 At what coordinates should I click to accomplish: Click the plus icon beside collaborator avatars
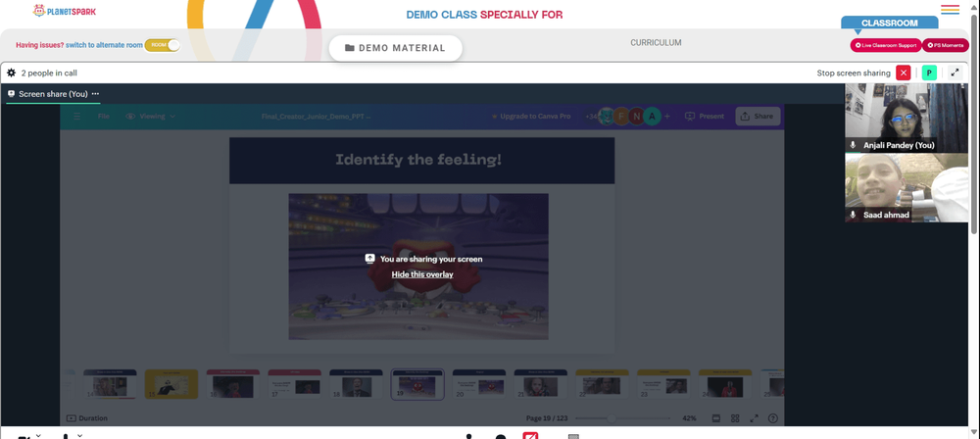point(666,117)
